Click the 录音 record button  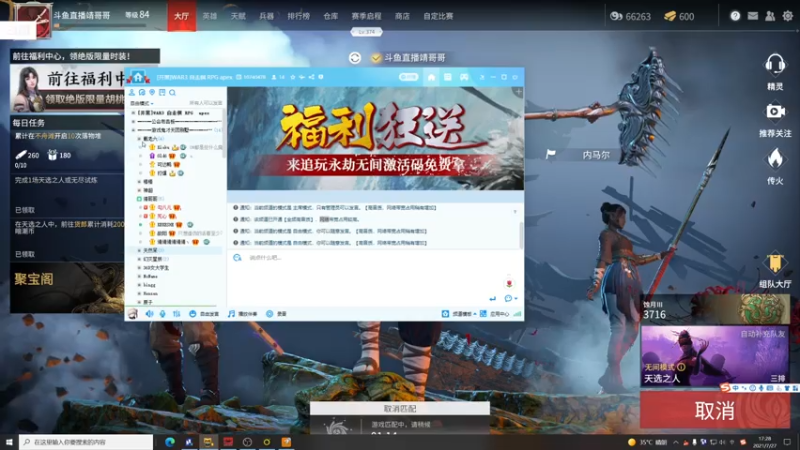[x=277, y=314]
